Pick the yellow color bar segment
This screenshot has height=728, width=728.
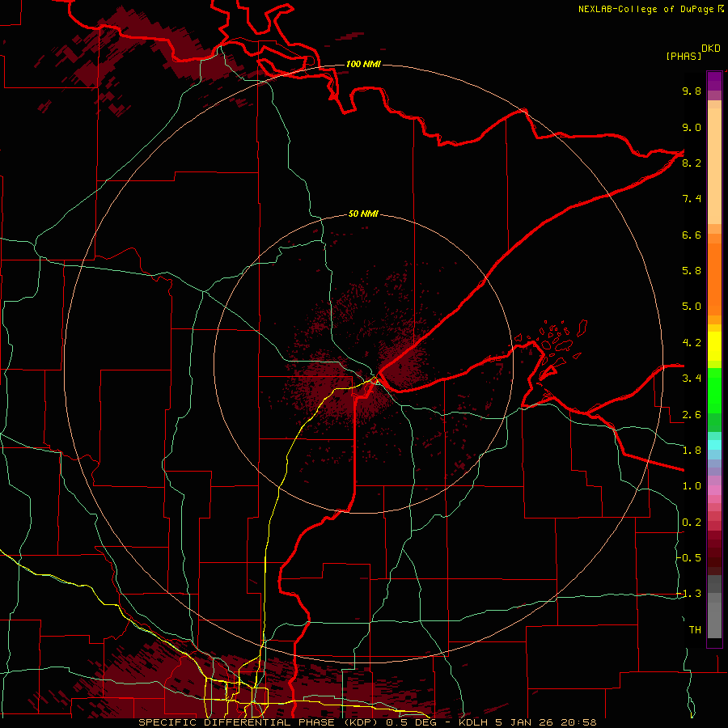tap(714, 346)
